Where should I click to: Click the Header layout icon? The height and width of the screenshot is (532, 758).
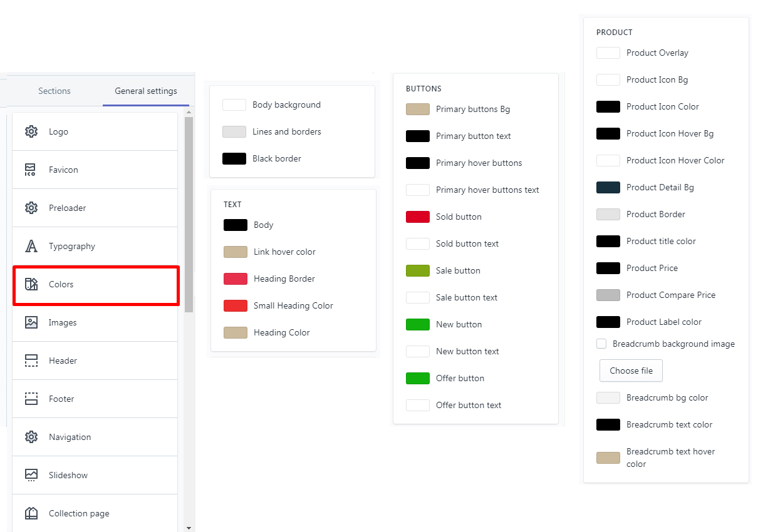click(x=31, y=361)
